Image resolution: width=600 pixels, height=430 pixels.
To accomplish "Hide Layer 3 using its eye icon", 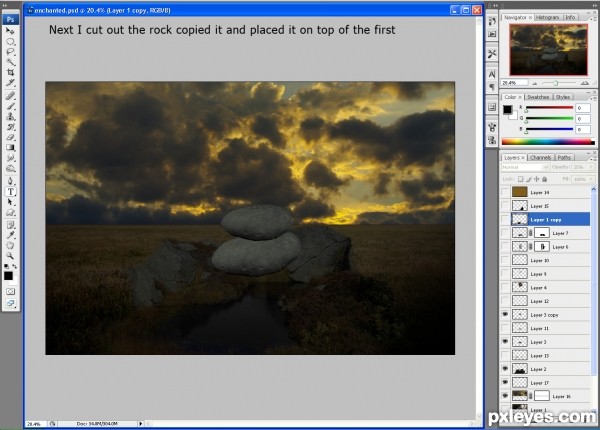I will 505,342.
